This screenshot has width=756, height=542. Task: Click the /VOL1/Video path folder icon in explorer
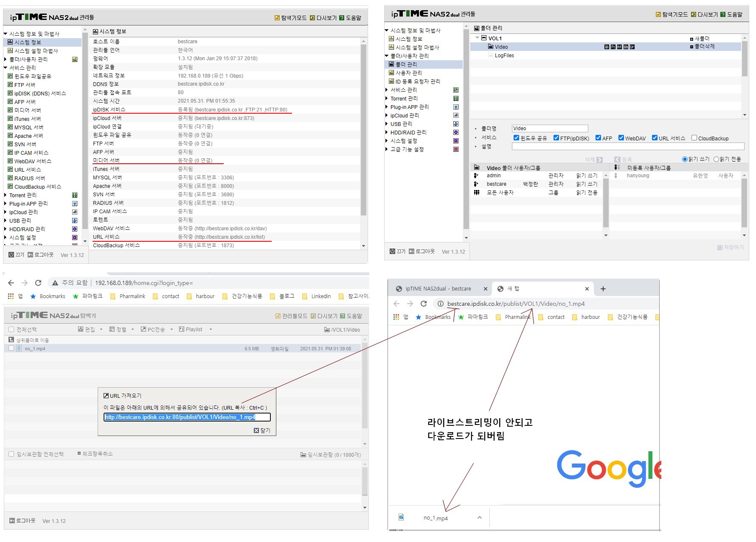tap(327, 330)
